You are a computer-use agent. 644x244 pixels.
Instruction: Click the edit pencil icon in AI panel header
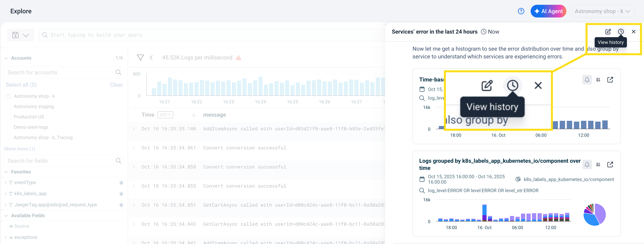[608, 32]
